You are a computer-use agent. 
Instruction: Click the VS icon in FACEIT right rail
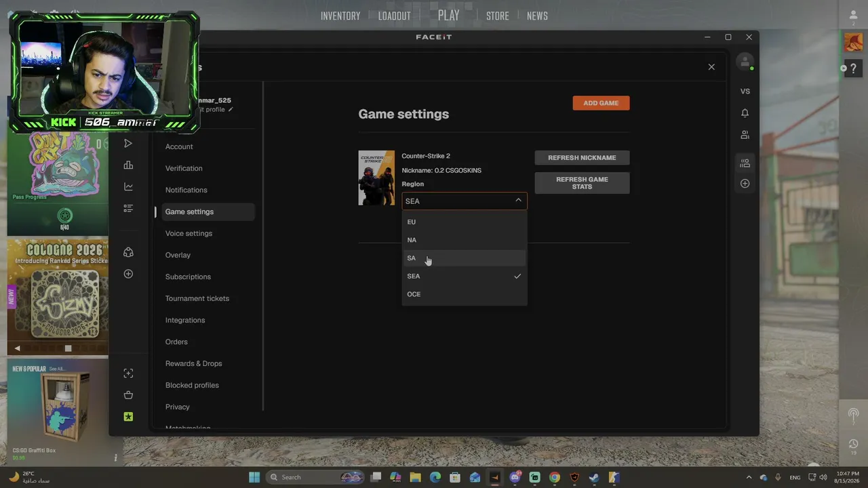pos(745,91)
